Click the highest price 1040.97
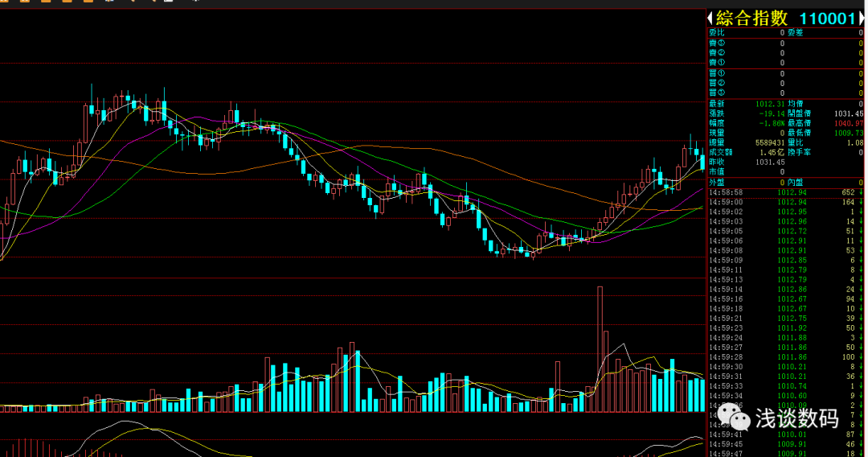The width and height of the screenshot is (868, 457). point(849,123)
